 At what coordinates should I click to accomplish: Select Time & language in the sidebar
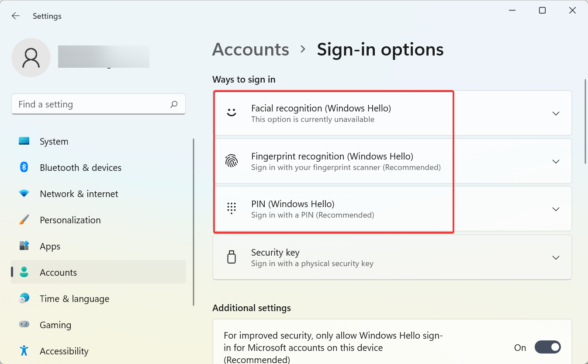tap(74, 298)
